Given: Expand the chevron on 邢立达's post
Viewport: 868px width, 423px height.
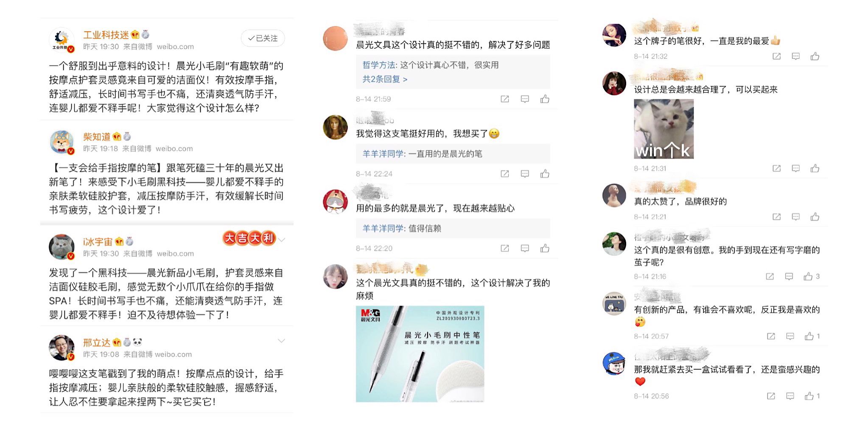Looking at the screenshot, I should 281,341.
